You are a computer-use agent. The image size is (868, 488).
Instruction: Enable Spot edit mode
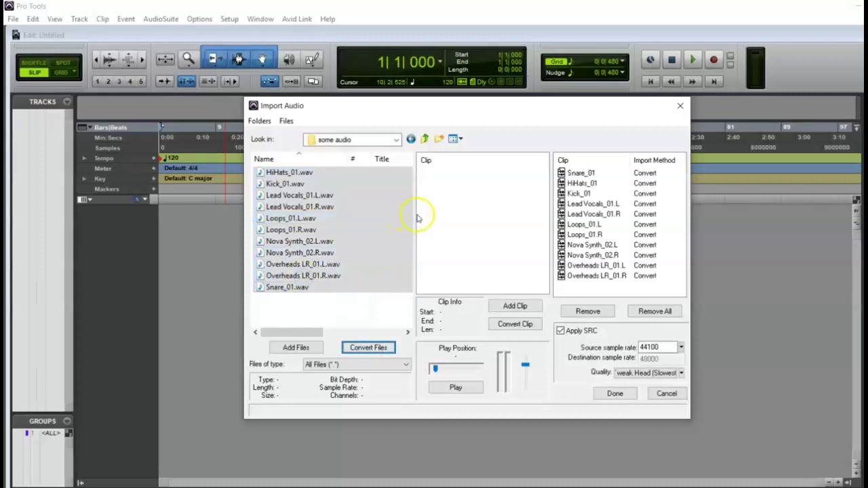click(62, 63)
